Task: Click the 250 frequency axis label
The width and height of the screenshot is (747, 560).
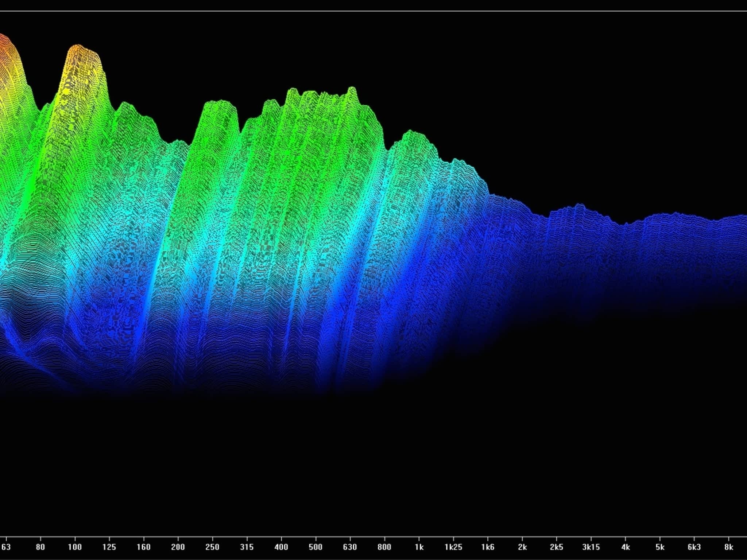Action: [212, 547]
